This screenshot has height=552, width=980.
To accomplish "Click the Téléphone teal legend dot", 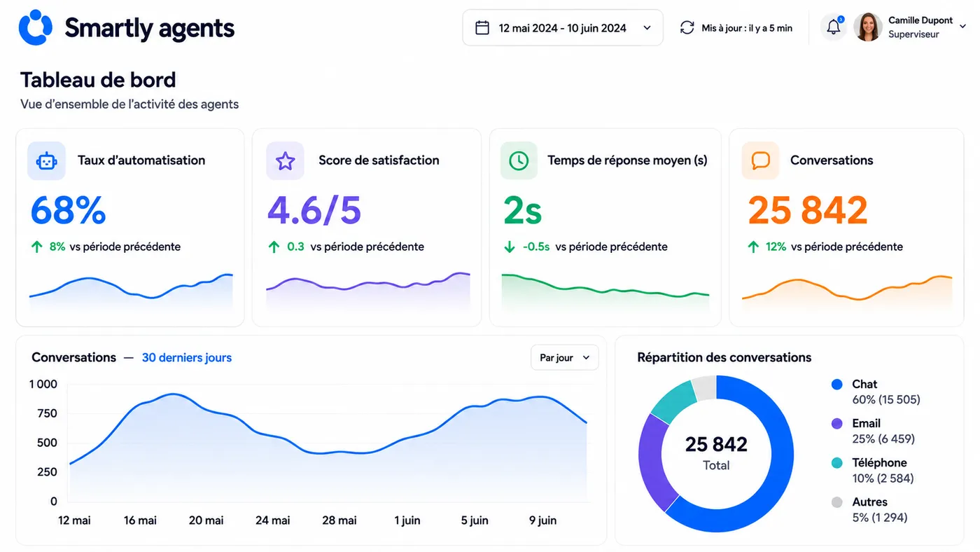I will 836,463.
